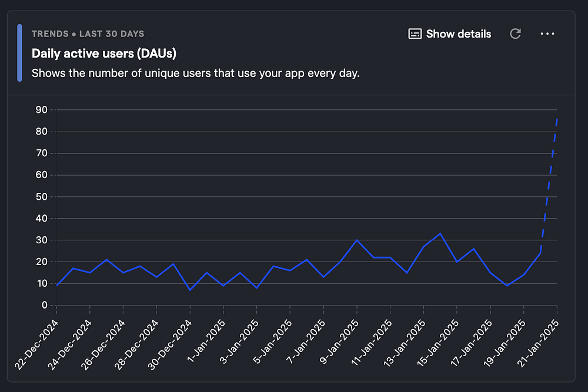The width and height of the screenshot is (588, 392).
Task: Refresh the Daily active users chart
Action: (x=516, y=33)
